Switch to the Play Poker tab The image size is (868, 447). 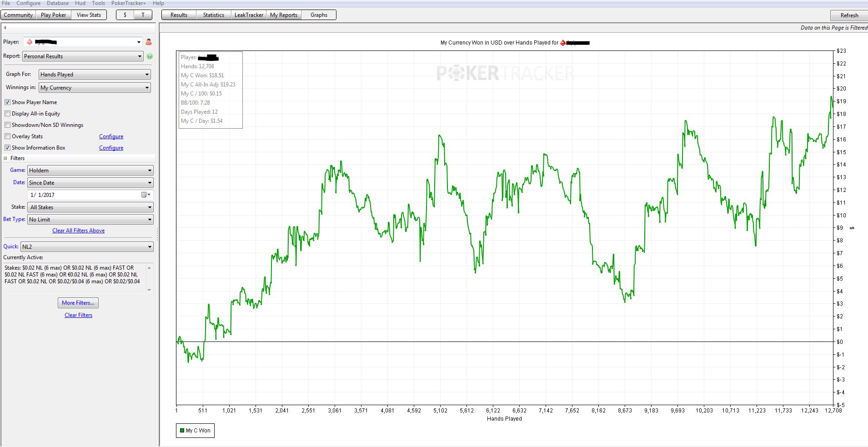53,15
